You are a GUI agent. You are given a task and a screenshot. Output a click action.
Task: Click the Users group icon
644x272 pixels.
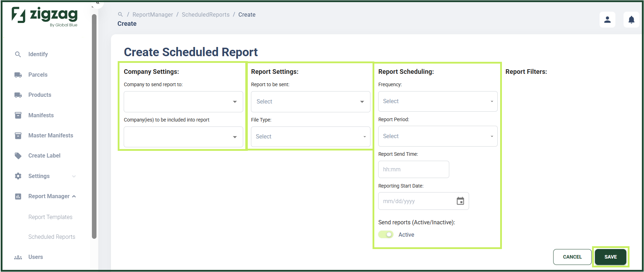[18, 257]
